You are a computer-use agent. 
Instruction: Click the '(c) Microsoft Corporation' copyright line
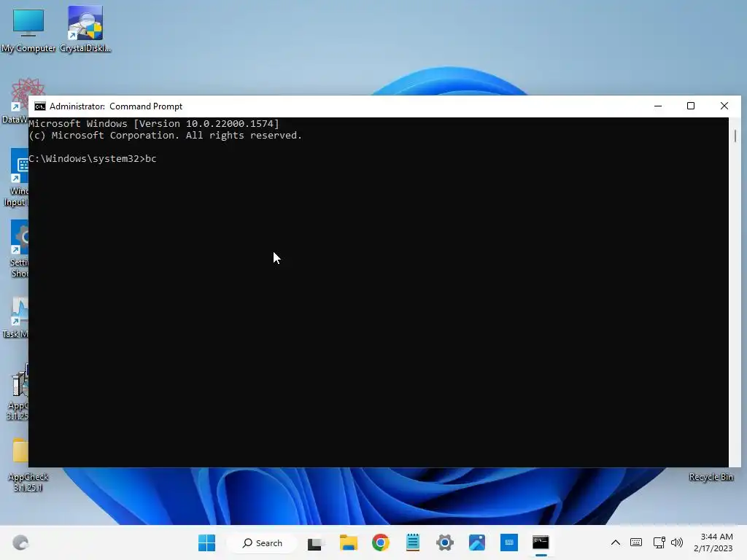click(x=166, y=135)
